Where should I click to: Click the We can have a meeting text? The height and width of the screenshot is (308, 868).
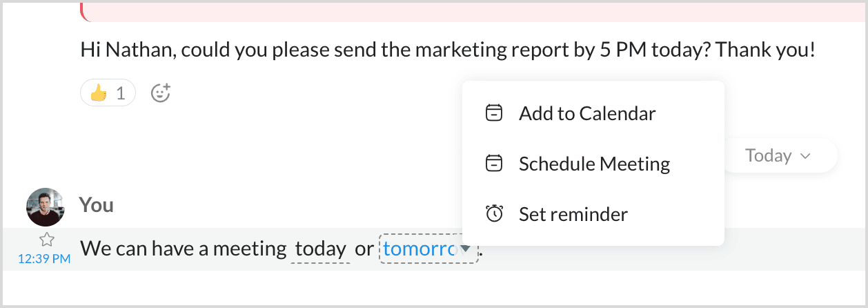pos(183,249)
